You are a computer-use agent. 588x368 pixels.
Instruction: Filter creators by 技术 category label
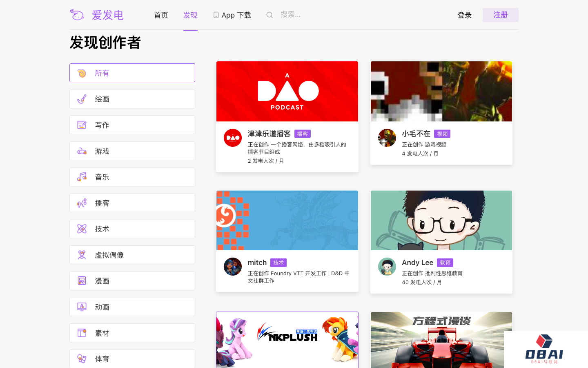click(102, 229)
